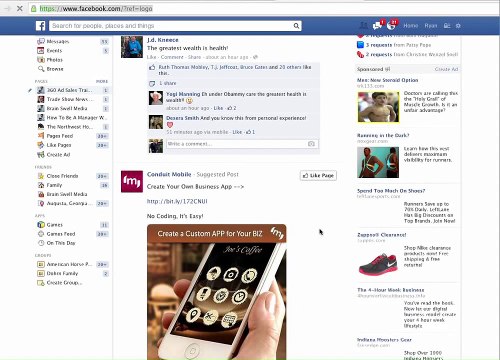The width and height of the screenshot is (500, 360).
Task: Open Spend Too Much On Shoes? ad
Action: [x=391, y=191]
